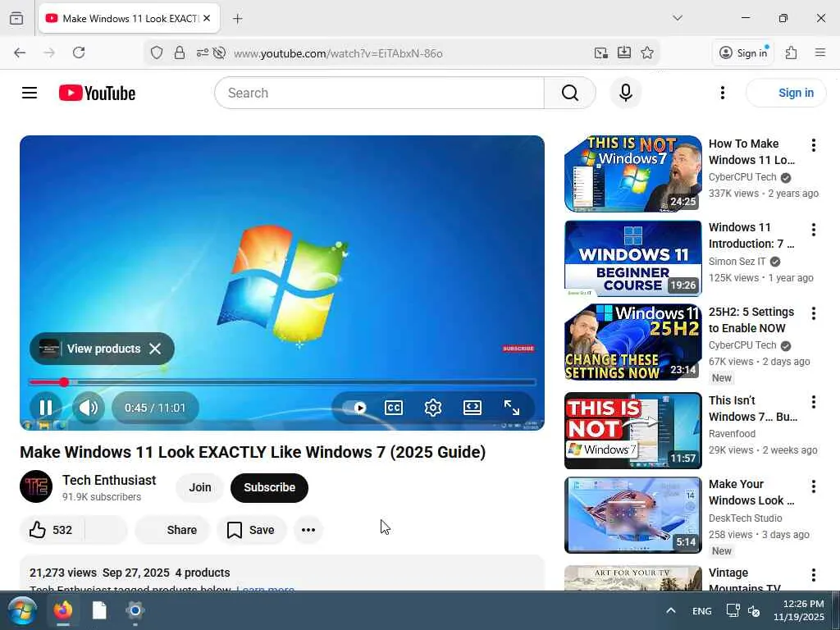Pause the video playback
This screenshot has width=840, height=630.
coord(46,408)
